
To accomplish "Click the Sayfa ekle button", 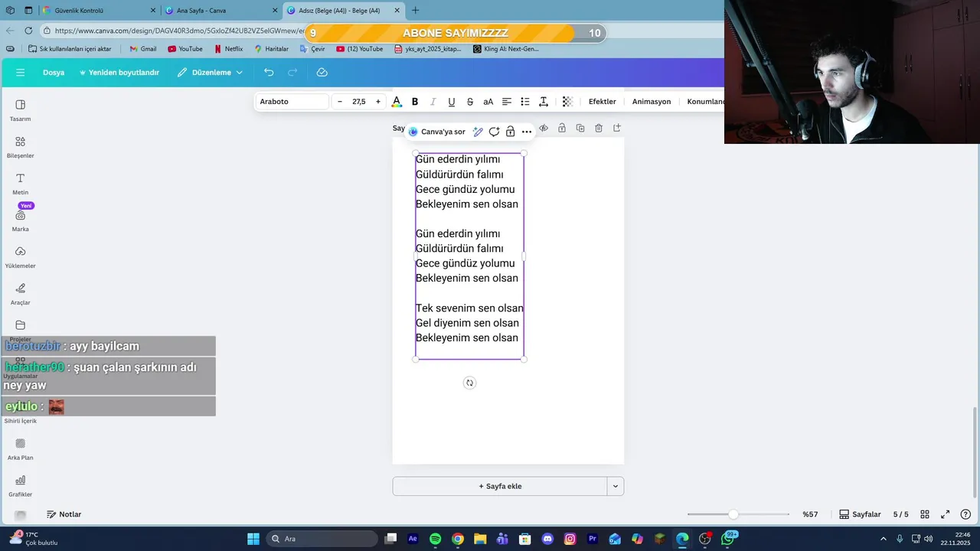I will [x=500, y=486].
